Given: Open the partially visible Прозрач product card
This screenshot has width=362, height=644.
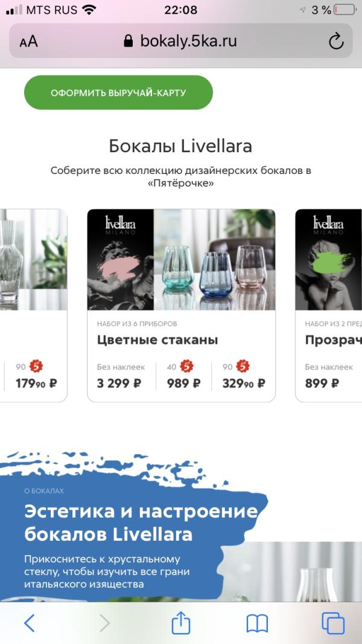Looking at the screenshot, I should pyautogui.click(x=328, y=306).
